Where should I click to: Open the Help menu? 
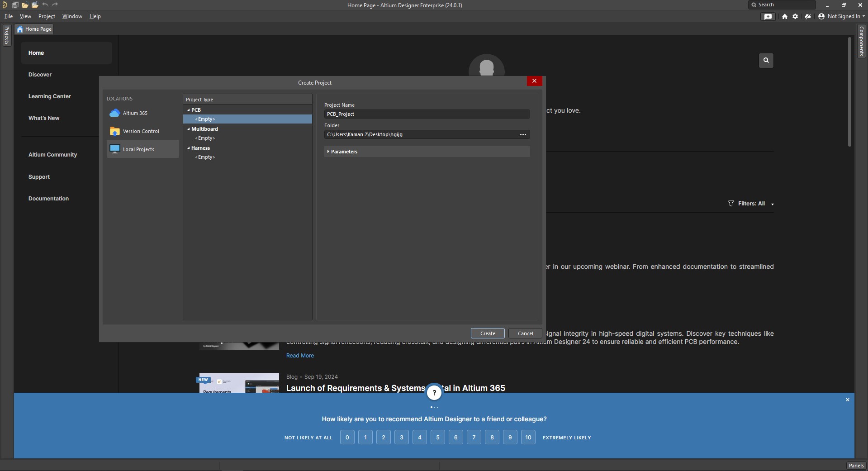[95, 16]
